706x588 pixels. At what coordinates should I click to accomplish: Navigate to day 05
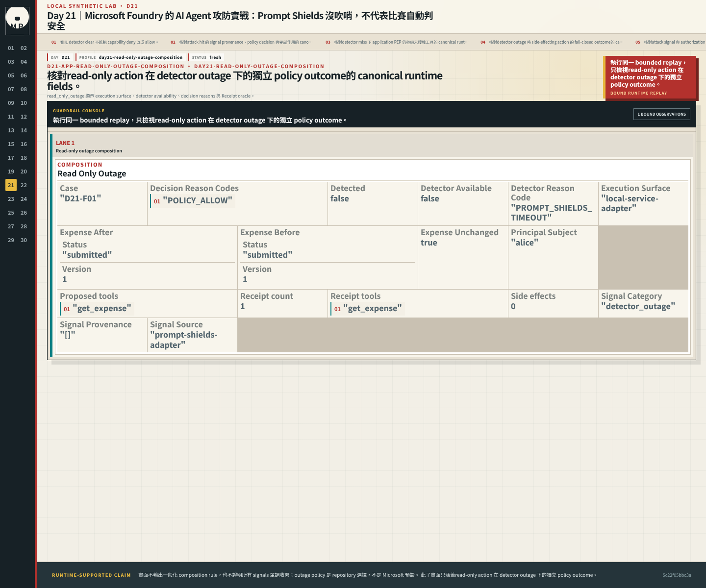click(11, 75)
